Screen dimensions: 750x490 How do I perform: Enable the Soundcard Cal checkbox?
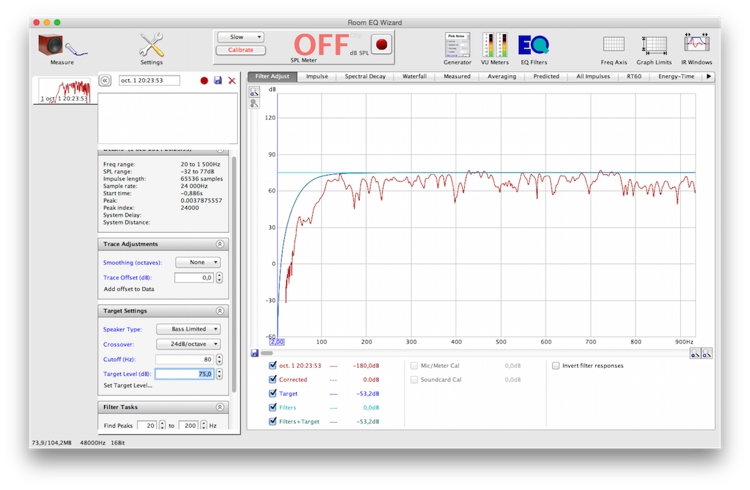(x=414, y=379)
